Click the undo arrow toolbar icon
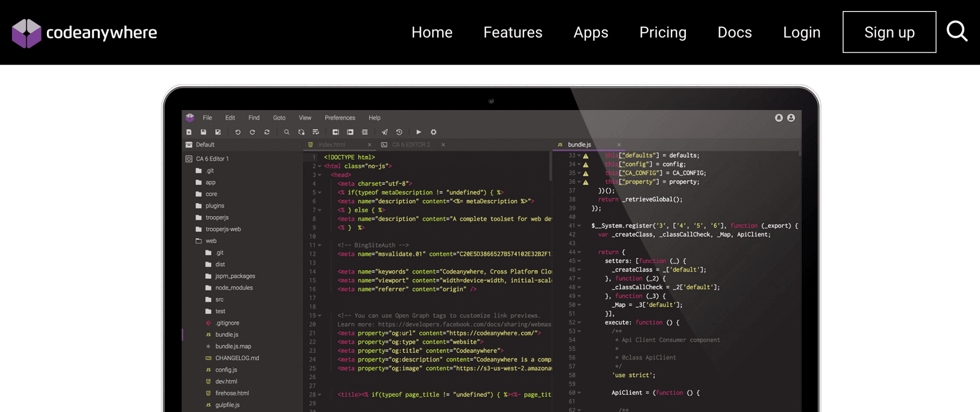 pos(238,132)
